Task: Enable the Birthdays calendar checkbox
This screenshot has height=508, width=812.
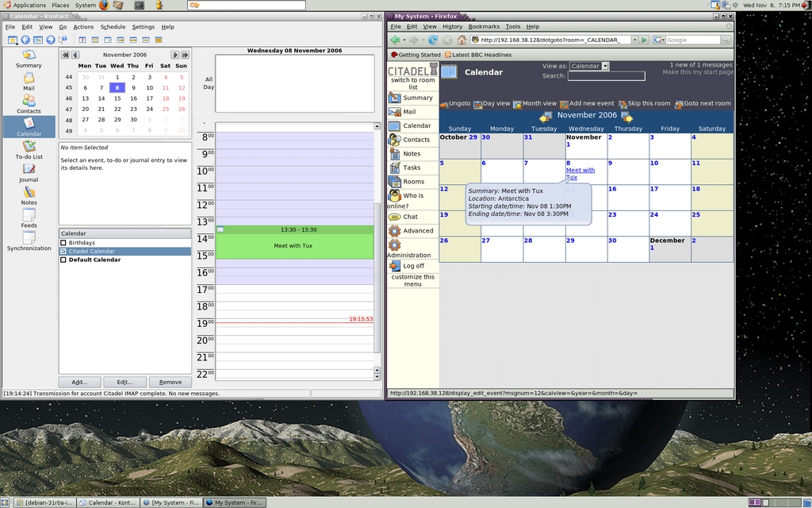Action: click(63, 243)
